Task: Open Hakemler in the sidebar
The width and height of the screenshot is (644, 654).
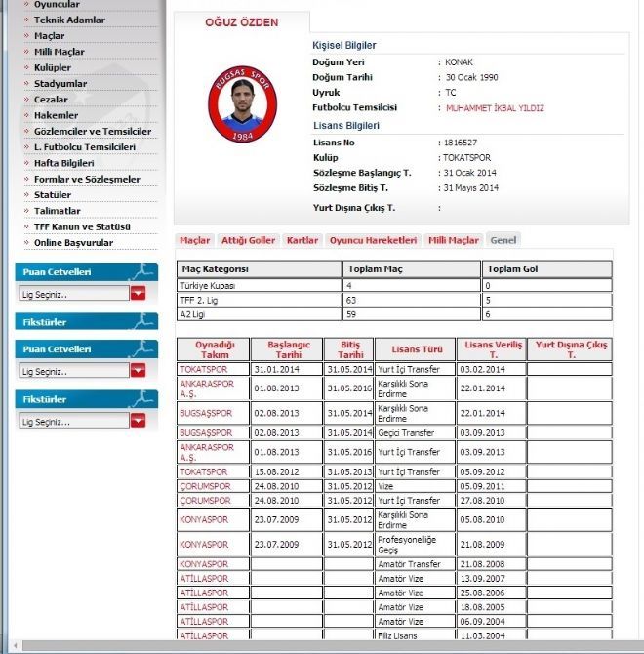Action: (x=56, y=115)
